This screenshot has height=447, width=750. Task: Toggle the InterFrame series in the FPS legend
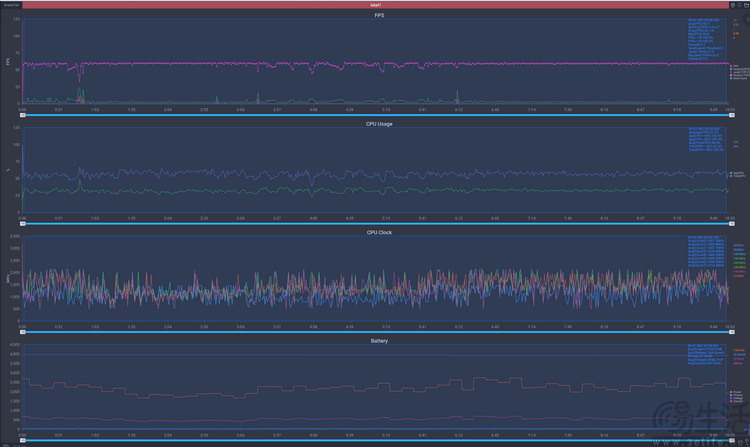click(x=739, y=78)
